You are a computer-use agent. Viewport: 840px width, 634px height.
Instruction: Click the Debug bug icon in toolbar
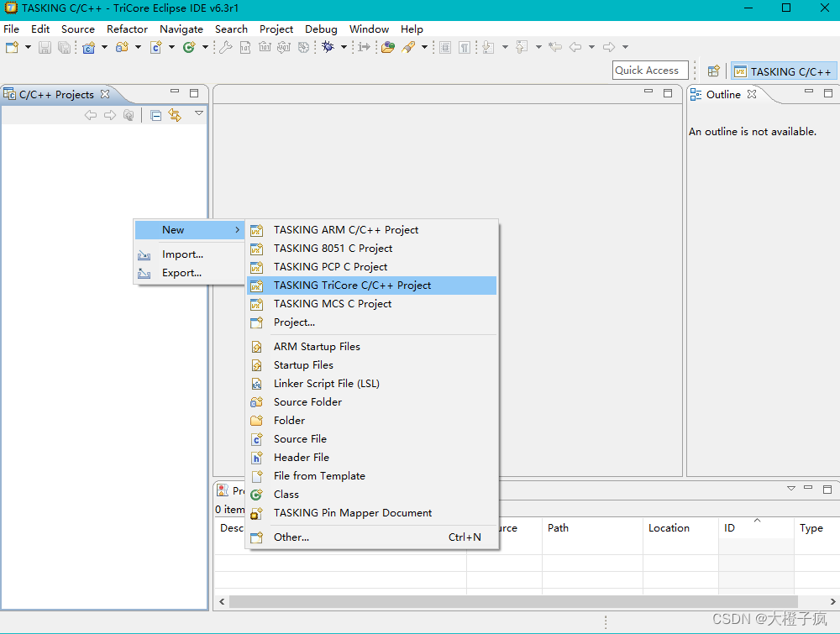tap(328, 47)
